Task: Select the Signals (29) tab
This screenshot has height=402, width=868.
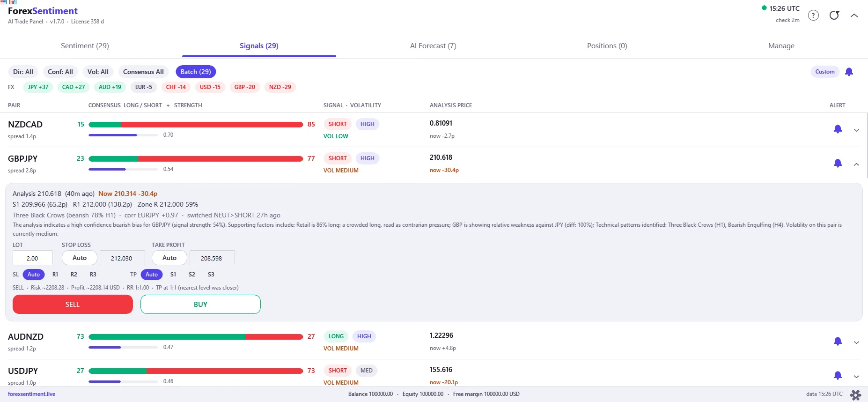Action: click(259, 46)
